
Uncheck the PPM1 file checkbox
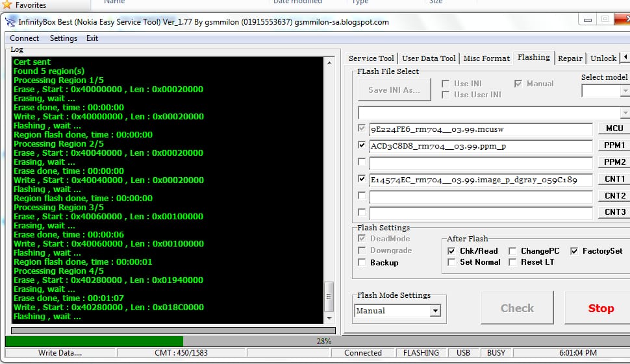click(x=362, y=145)
